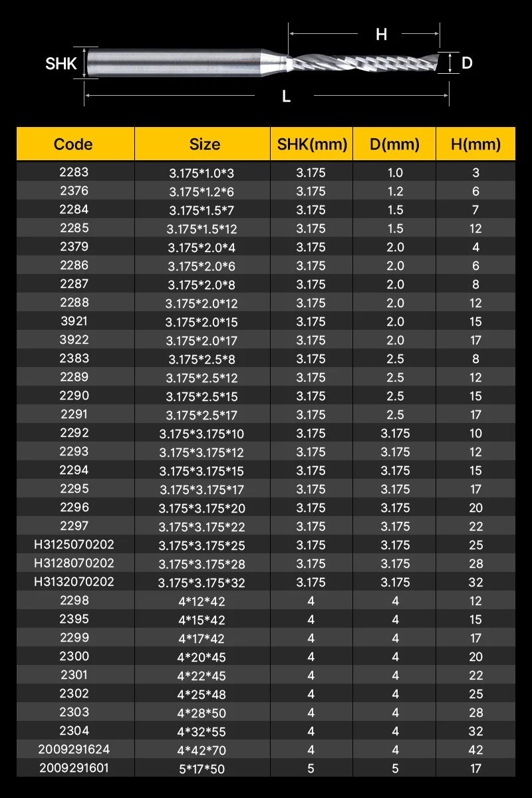
Task: Click the H dimension label above the flute
Action: coord(381,35)
